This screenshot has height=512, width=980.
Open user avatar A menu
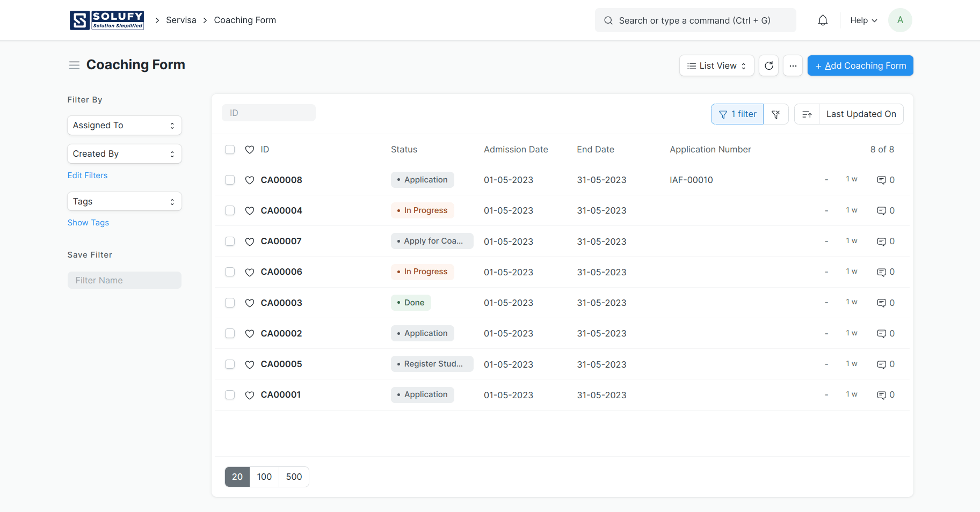coord(900,20)
